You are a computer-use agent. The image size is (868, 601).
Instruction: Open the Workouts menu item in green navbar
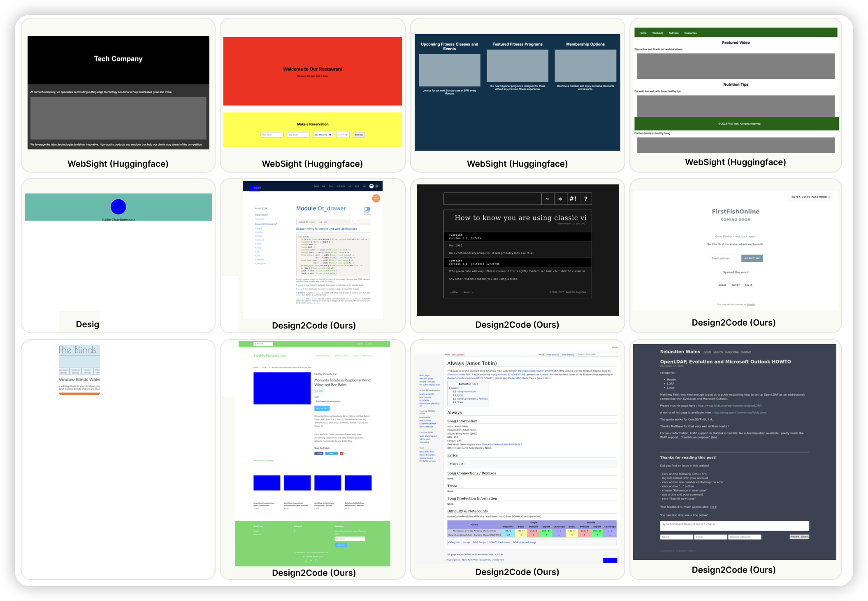pos(657,33)
